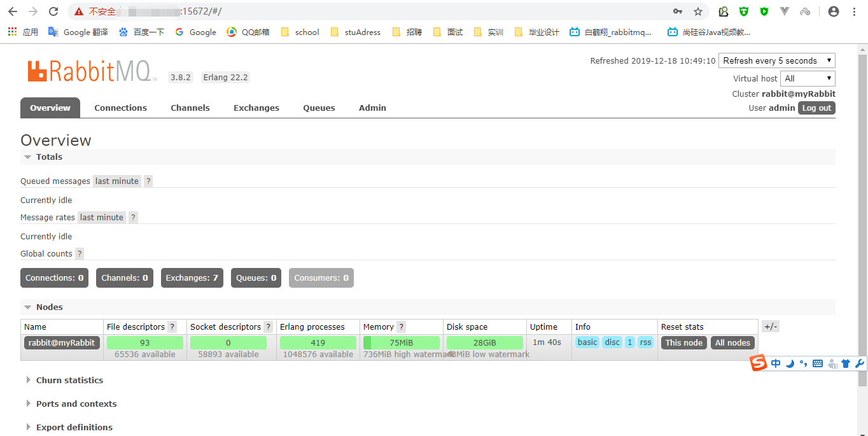
Task: Click the Connections: 0 count button
Action: tap(54, 278)
